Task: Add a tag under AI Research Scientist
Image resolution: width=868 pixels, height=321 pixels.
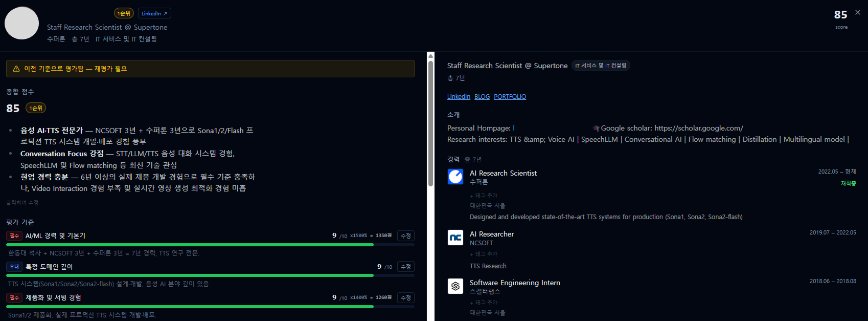Action: 484,196
